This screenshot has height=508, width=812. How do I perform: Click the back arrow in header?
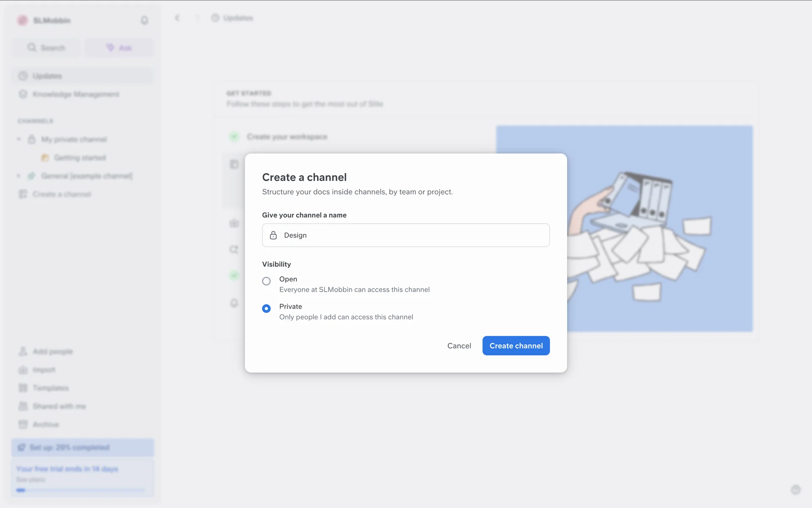177,18
